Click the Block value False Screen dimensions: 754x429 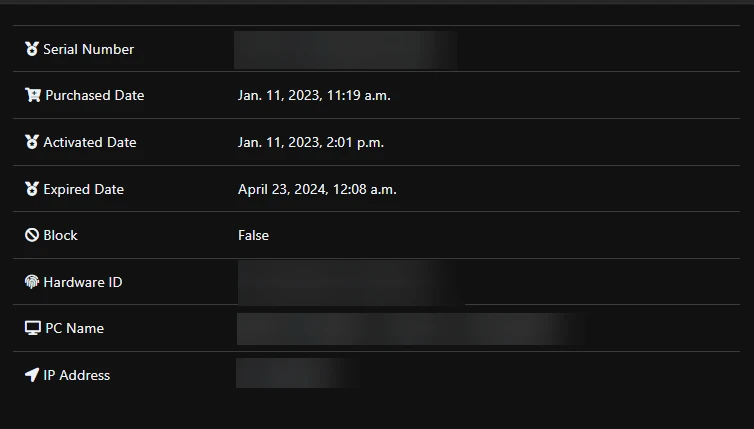pos(253,236)
